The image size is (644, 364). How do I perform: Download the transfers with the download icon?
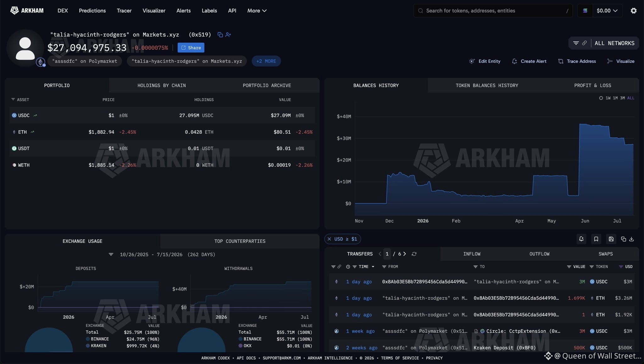[631, 239]
